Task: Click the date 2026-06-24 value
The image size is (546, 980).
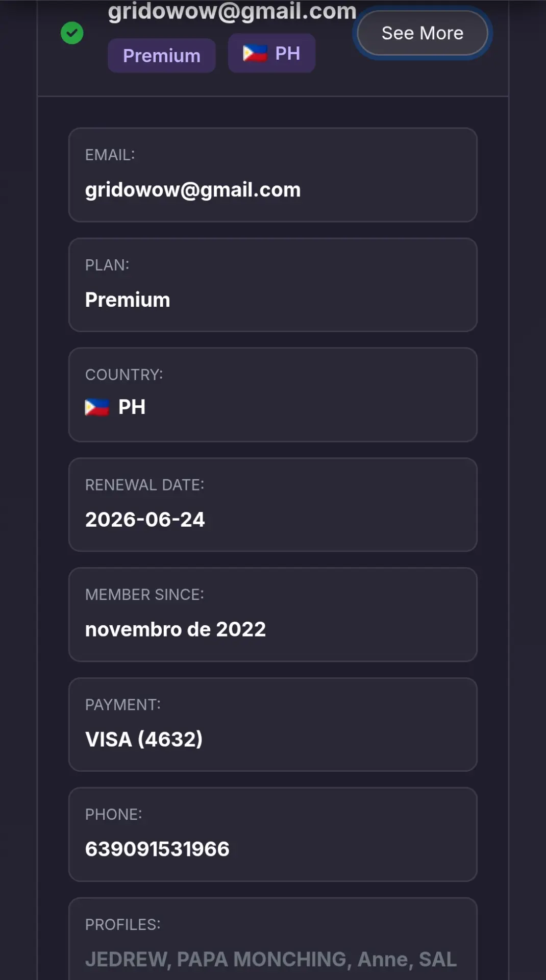Action: (145, 520)
